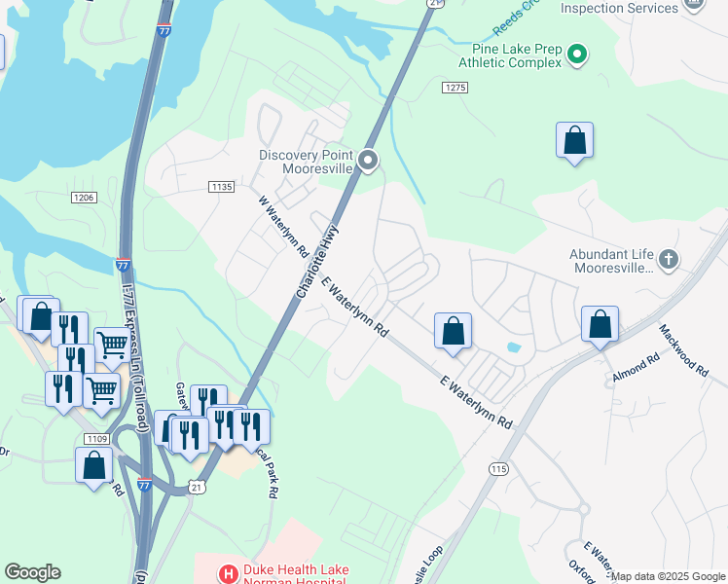Click the Discovery Point Mooresville marker
728x584 pixels.
(368, 161)
